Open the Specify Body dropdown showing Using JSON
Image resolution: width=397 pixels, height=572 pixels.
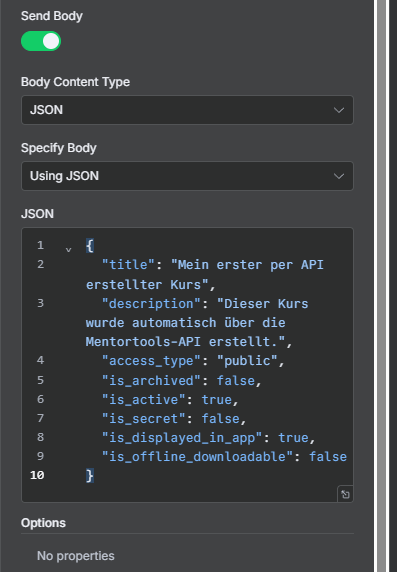coord(187,176)
